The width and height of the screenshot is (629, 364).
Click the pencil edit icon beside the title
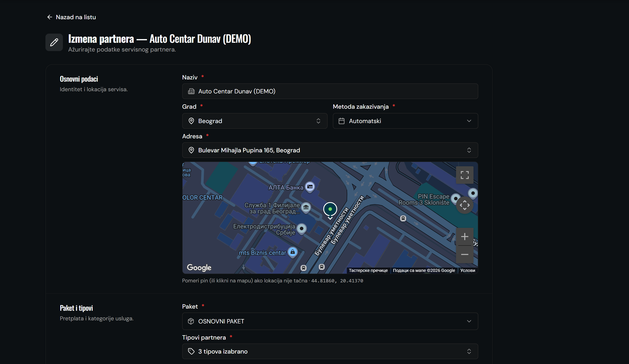click(x=54, y=42)
